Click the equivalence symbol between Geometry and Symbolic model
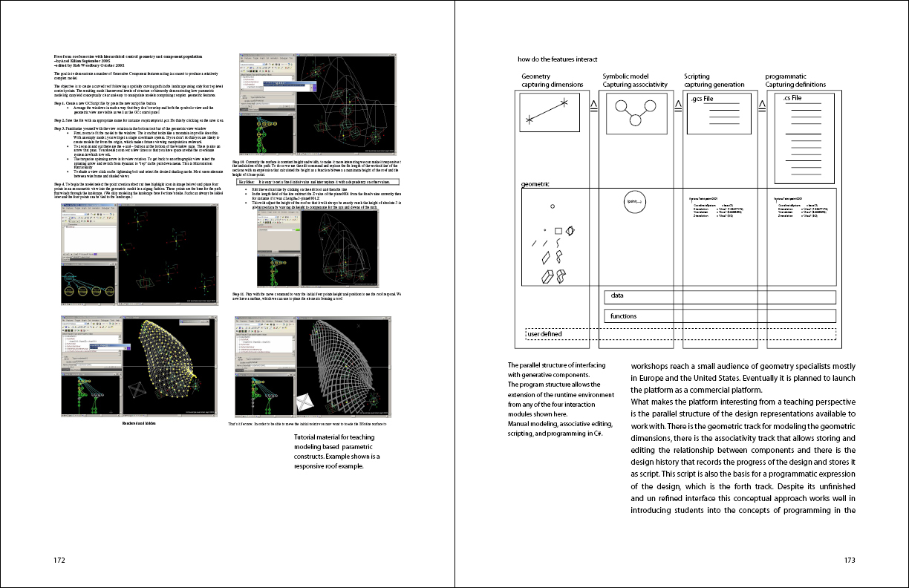This screenshot has width=909, height=588. click(594, 108)
